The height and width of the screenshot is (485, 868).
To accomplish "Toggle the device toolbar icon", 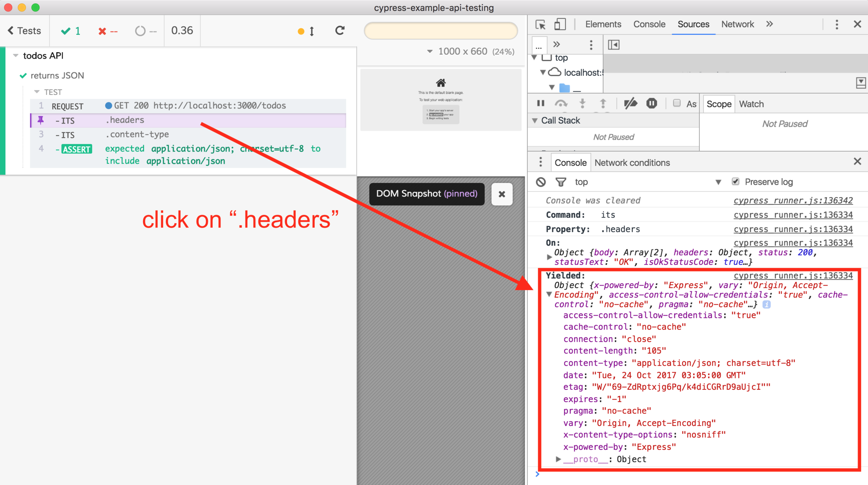I will click(560, 24).
